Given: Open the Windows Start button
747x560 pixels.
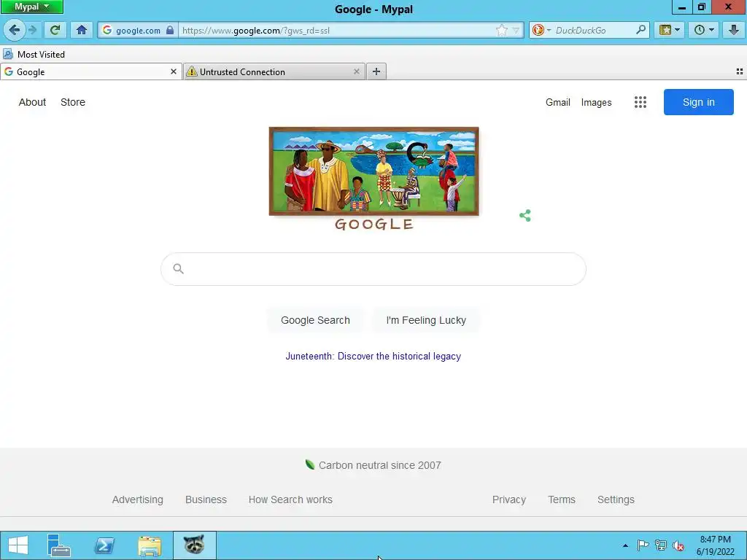Looking at the screenshot, I should (x=18, y=545).
